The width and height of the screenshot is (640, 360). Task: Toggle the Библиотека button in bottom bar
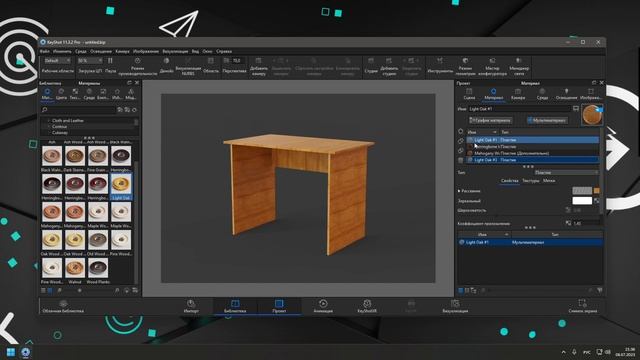pyautogui.click(x=235, y=306)
